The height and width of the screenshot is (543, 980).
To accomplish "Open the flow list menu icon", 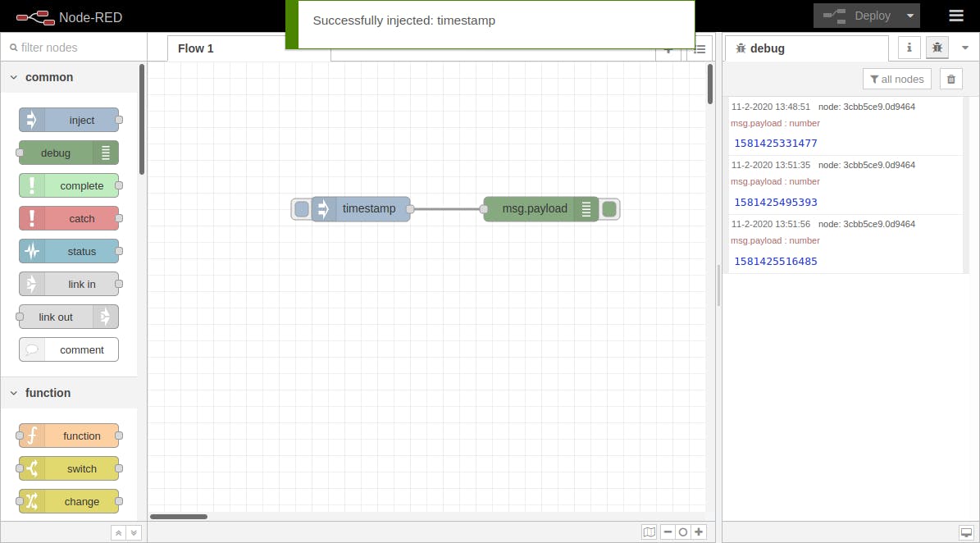I will click(x=700, y=49).
